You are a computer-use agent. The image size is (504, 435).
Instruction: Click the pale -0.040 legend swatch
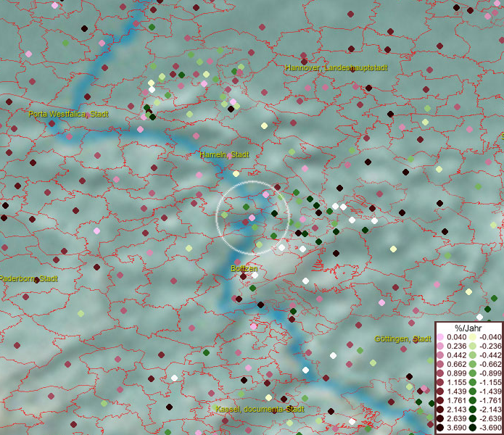[x=473, y=337]
